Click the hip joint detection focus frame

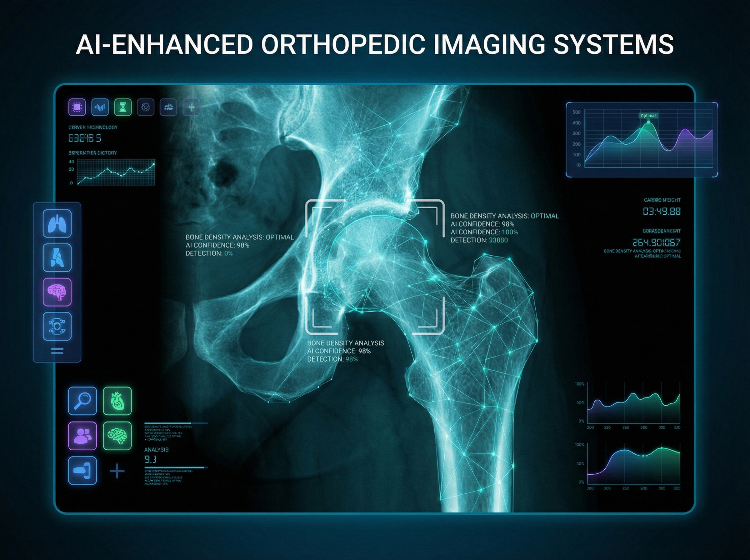point(375,267)
